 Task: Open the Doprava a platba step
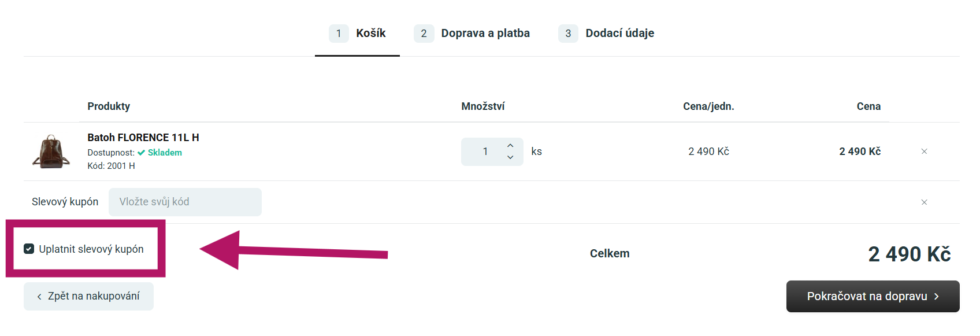pos(485,34)
